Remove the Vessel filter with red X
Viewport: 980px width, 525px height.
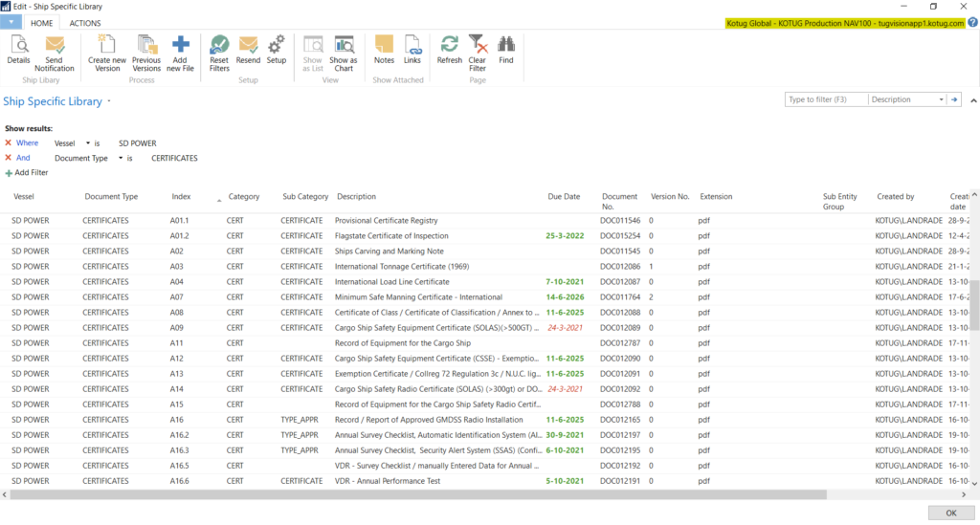pos(9,143)
